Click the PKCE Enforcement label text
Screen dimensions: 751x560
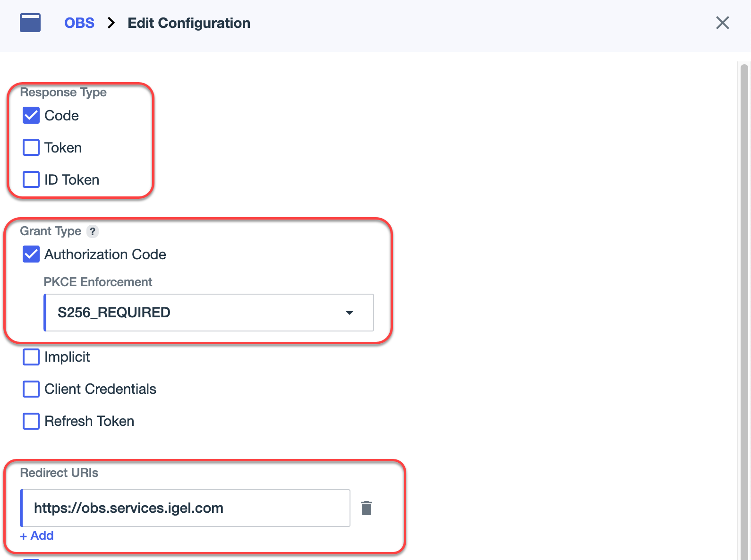point(98,282)
